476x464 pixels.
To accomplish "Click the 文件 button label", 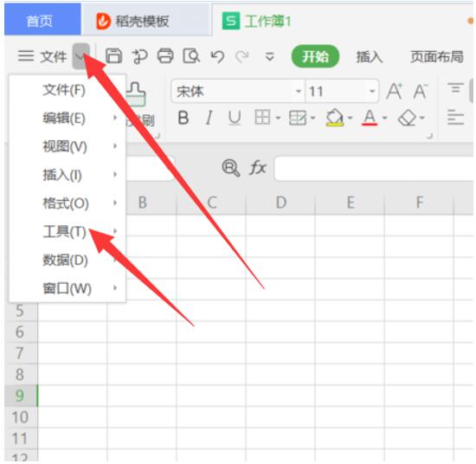I will coord(54,56).
